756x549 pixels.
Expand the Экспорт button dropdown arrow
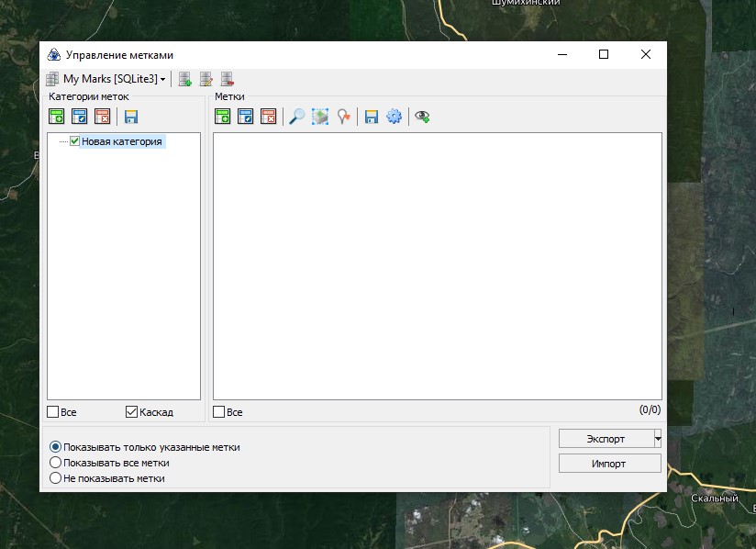point(657,439)
